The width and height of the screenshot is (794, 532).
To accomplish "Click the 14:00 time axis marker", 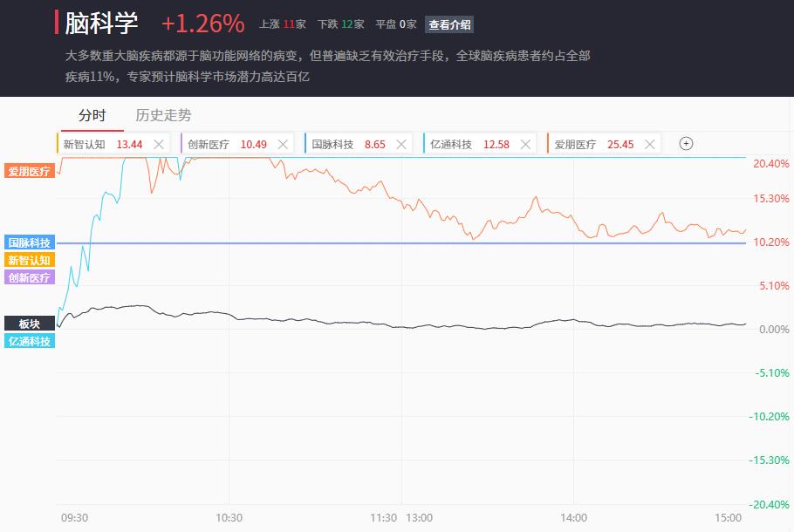I will click(x=574, y=518).
